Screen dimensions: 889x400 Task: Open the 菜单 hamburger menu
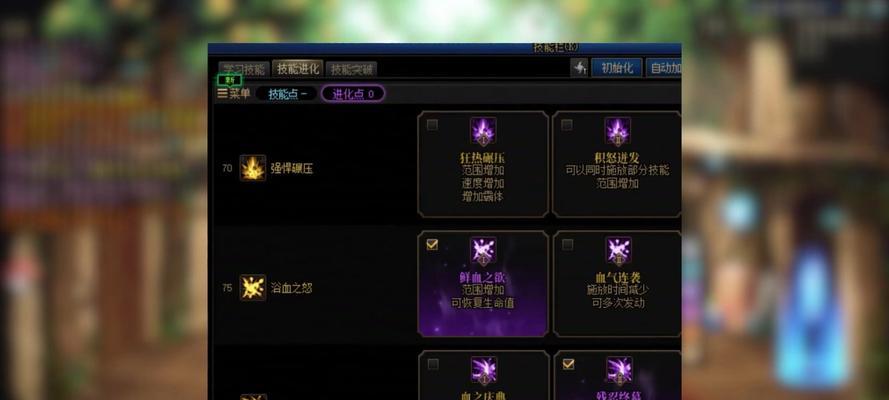pos(234,93)
